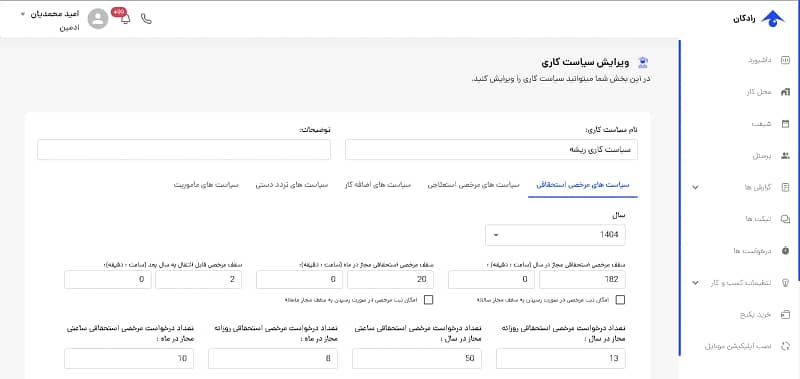This screenshot has height=379, width=800.
Task: Focus the توضیحات description input field
Action: tap(184, 149)
